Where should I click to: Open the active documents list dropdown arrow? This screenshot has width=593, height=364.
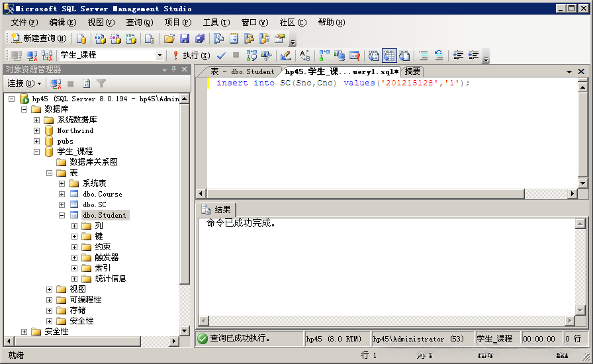[x=569, y=71]
